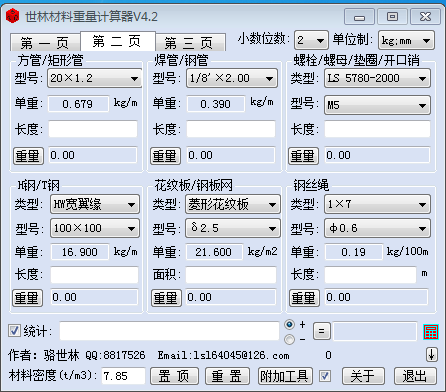
Task: Click the 0.390 单重 value
Action: pyautogui.click(x=216, y=104)
